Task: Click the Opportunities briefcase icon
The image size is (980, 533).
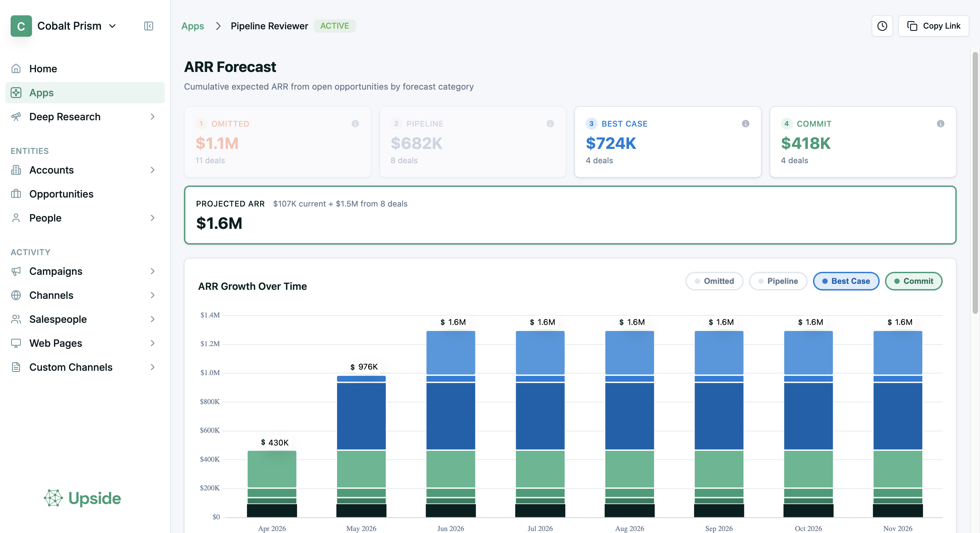Action: 16,194
